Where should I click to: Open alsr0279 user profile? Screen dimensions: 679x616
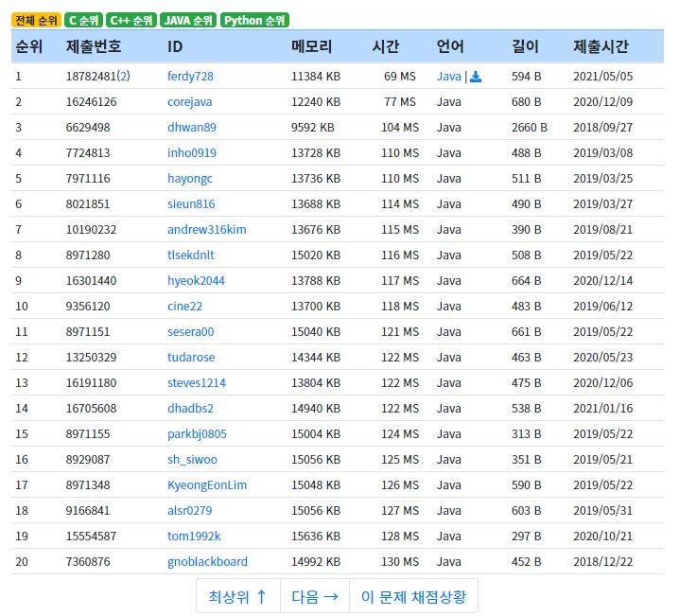point(190,511)
